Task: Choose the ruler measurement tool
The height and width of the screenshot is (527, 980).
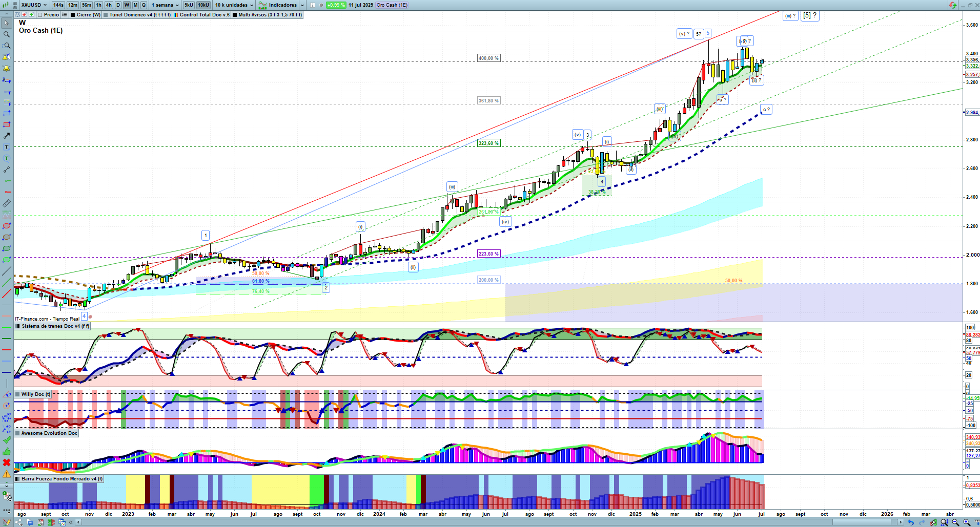Action: click(x=7, y=203)
